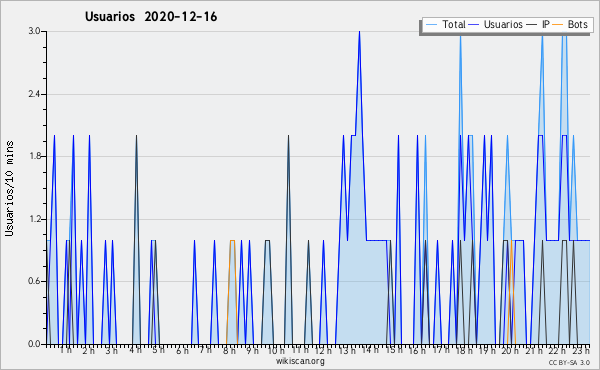Click the IP legend entry
600x370 pixels.
point(538,24)
